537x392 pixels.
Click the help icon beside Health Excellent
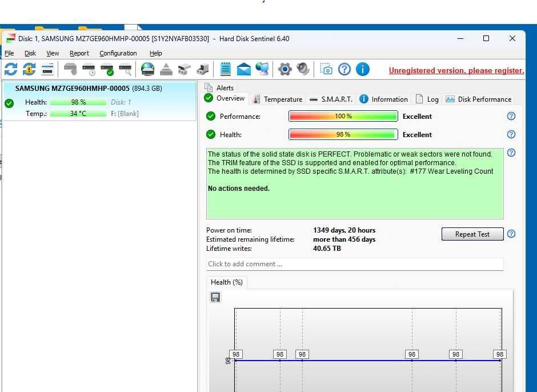[x=511, y=134]
